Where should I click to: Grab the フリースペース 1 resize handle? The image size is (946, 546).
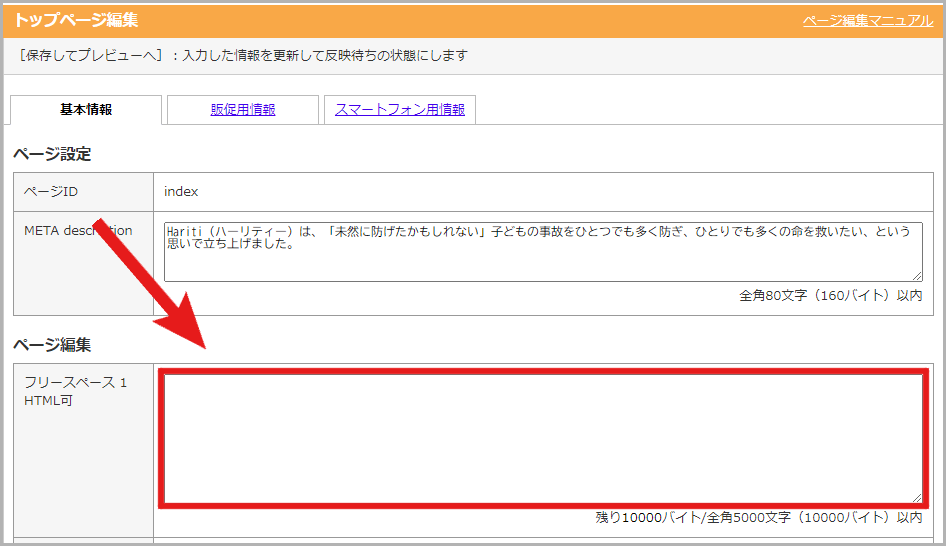pyautogui.click(x=917, y=498)
